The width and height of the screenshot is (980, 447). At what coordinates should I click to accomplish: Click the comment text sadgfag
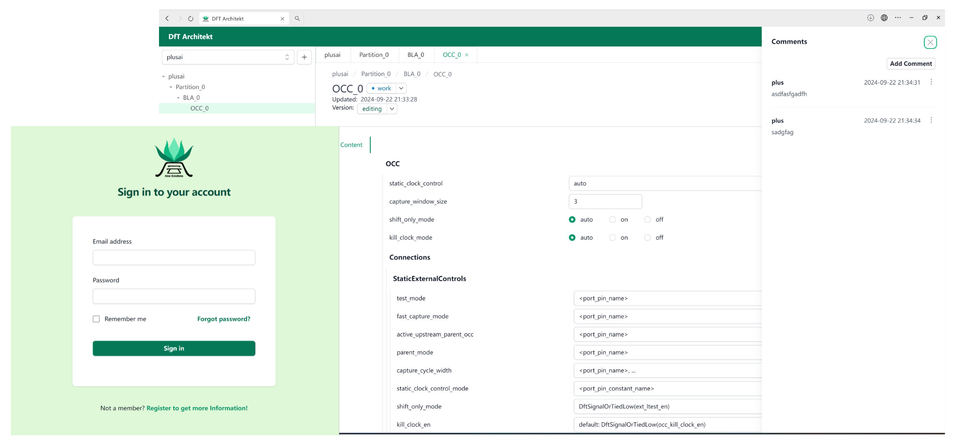pos(782,133)
